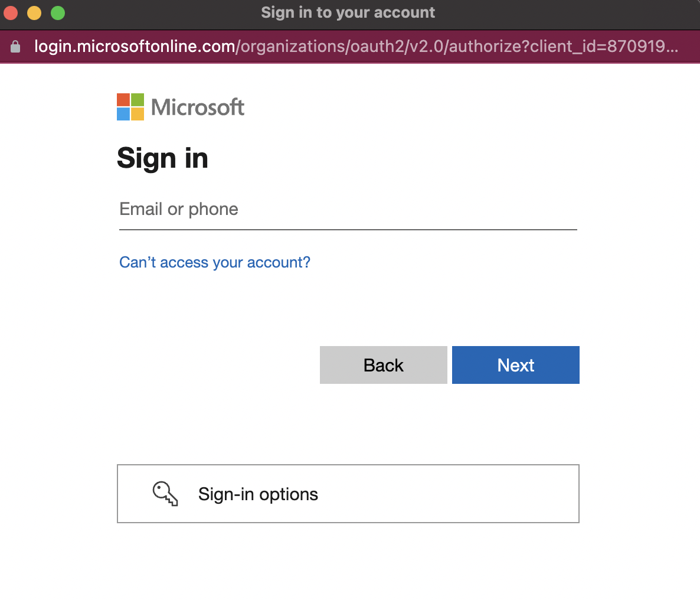Screen dimensions: 700x600
Task: Click the login.microsoftonline.com domain in the URL
Action: (135, 47)
